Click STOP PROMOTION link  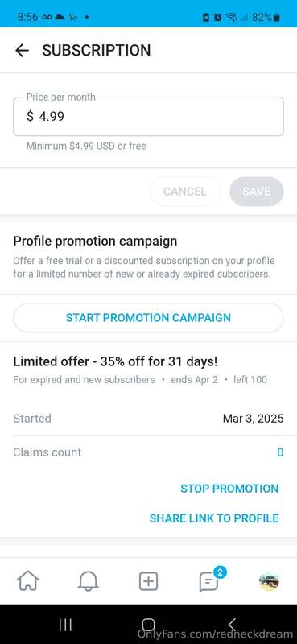(x=229, y=489)
